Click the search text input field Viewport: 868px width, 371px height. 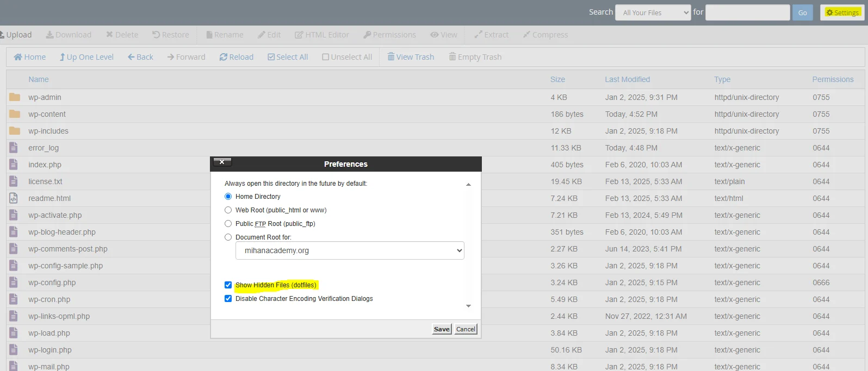[747, 12]
